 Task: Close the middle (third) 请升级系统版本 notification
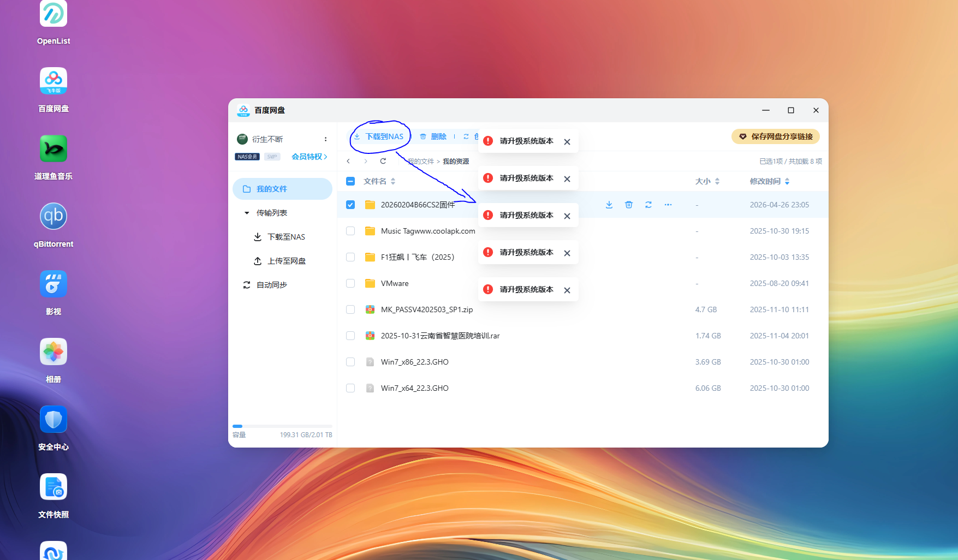(x=567, y=216)
